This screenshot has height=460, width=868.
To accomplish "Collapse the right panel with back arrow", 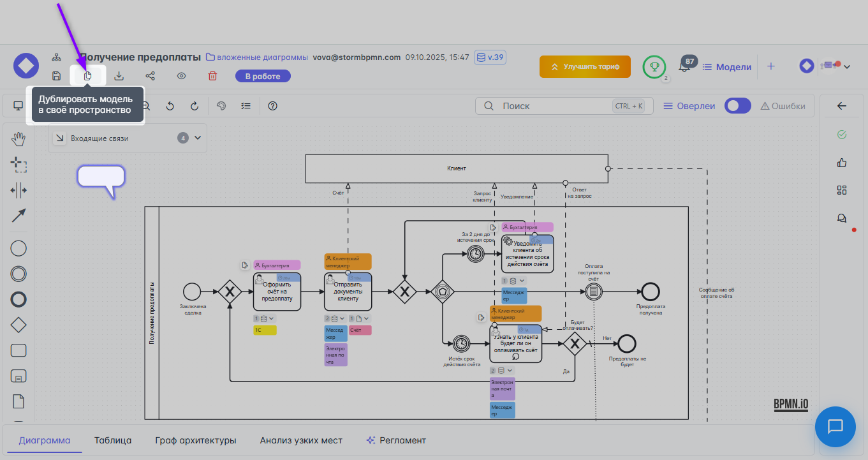I will [x=842, y=106].
